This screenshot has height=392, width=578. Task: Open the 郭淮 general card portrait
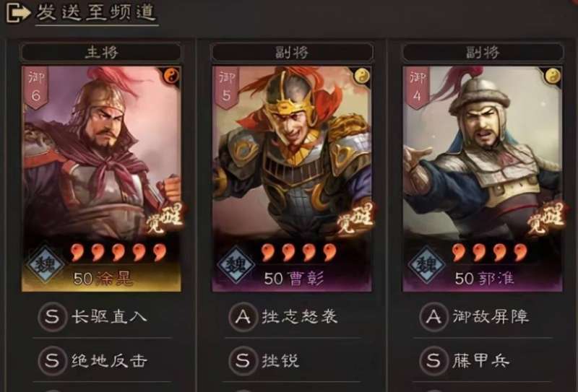point(483,179)
